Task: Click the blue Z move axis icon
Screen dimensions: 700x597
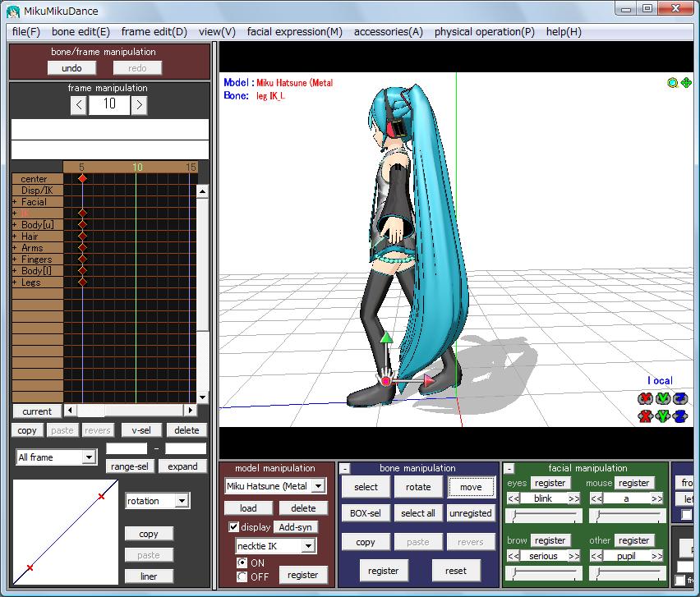Action: tap(680, 416)
